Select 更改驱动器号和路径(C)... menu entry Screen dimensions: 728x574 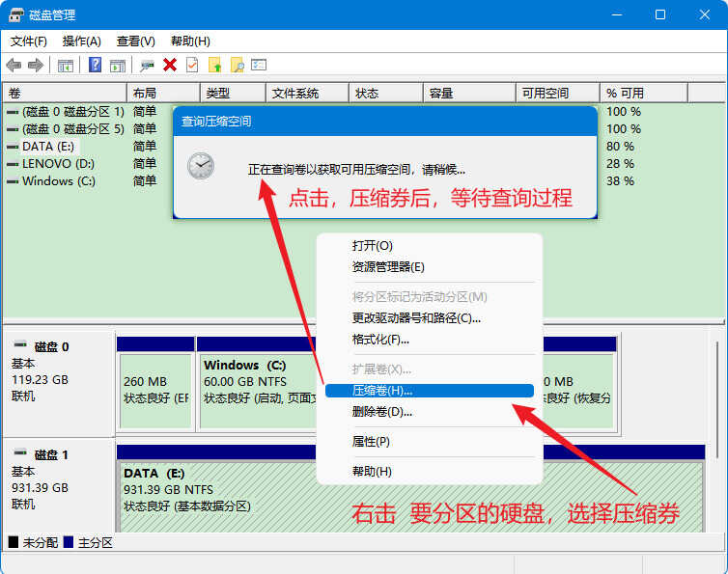(430, 318)
